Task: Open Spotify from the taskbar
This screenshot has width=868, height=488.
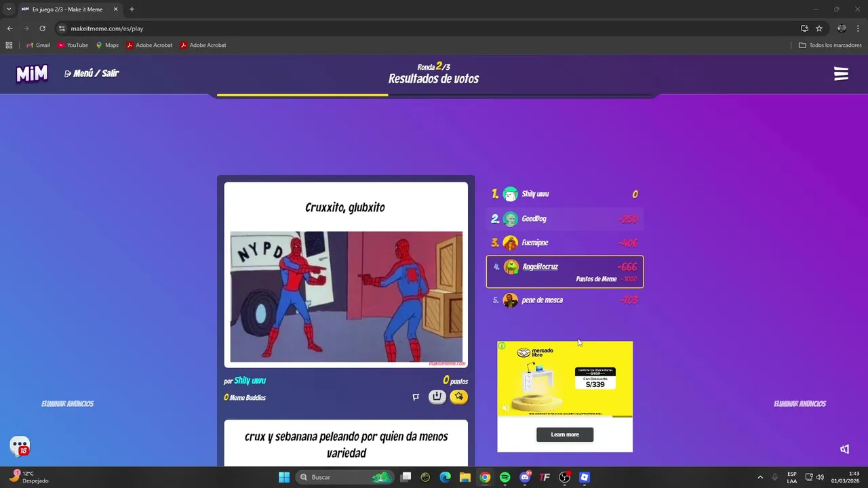Action: [505, 477]
